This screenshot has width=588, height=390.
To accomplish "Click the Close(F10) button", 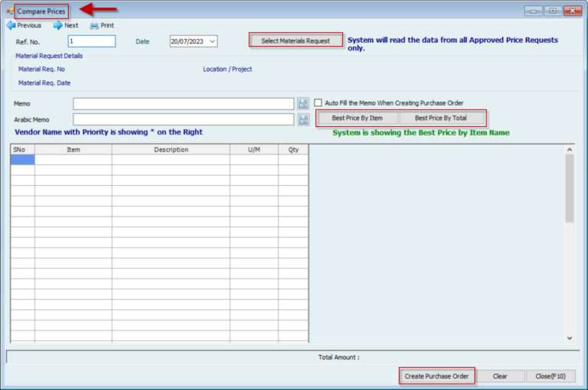I will pyautogui.click(x=550, y=376).
